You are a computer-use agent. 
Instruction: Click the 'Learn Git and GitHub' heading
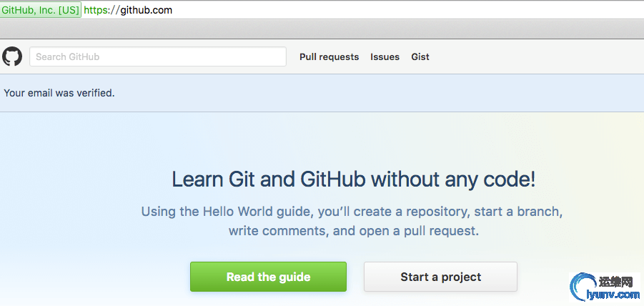(353, 179)
